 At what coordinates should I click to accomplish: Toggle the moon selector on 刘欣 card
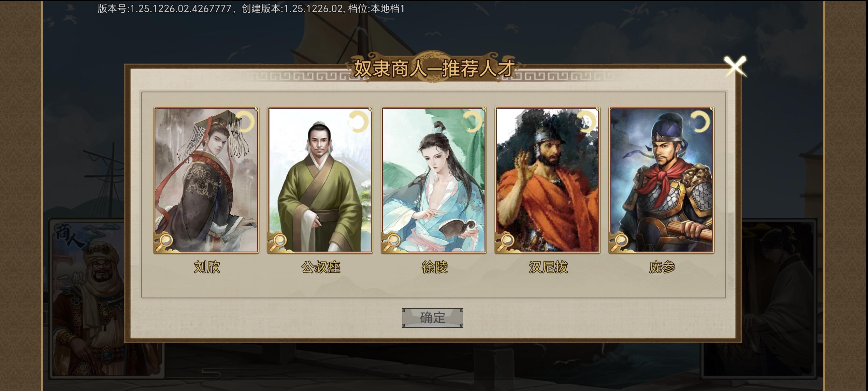[245, 121]
